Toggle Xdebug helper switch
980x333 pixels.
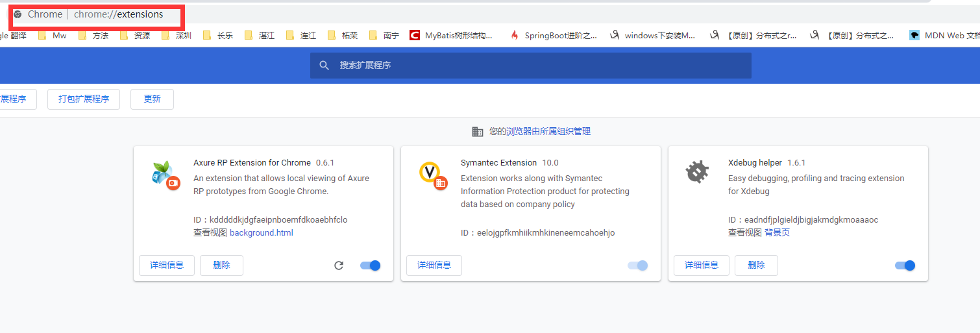coord(905,265)
